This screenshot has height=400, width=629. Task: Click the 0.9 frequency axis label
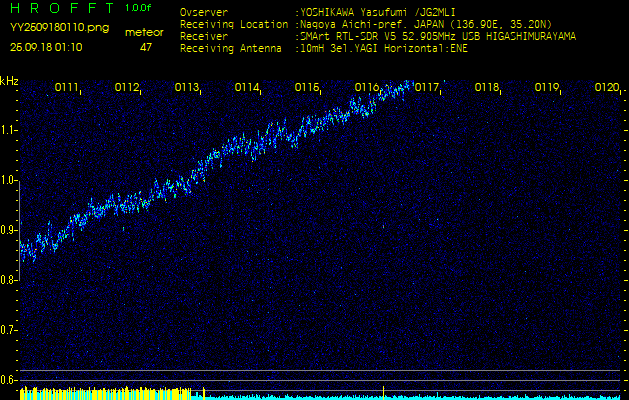tap(9, 230)
